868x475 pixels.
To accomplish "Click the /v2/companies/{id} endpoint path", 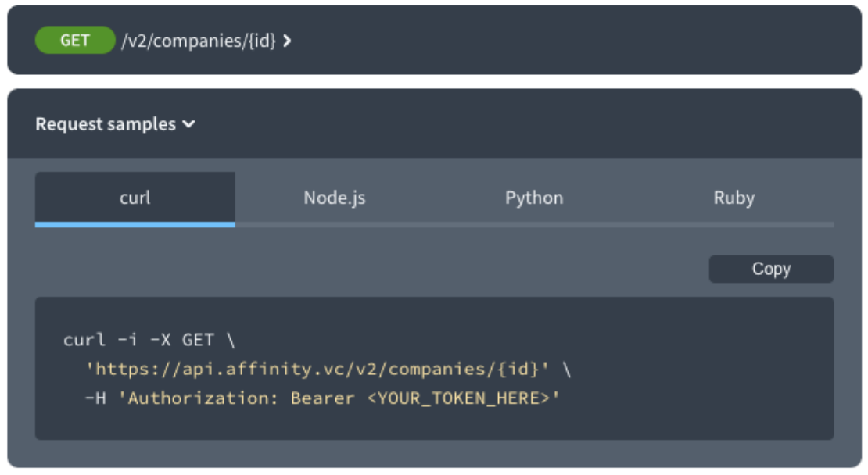I will [x=198, y=41].
